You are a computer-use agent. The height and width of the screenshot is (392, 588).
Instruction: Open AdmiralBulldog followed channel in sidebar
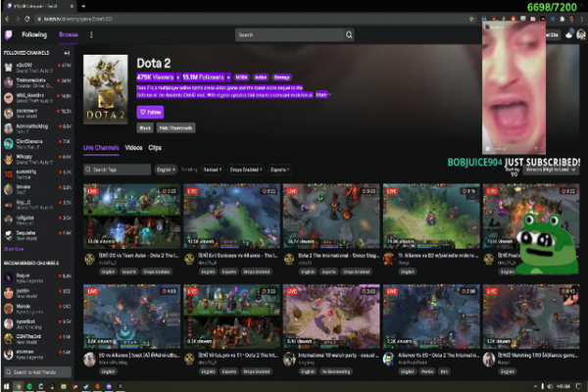click(37, 128)
